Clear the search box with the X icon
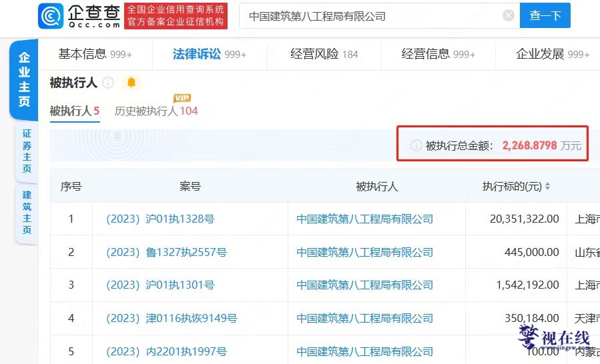This screenshot has width=600, height=364. pos(508,16)
